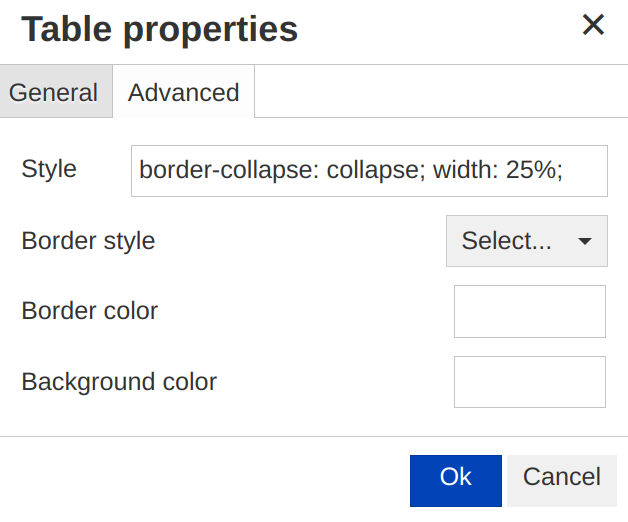Image resolution: width=628 pixels, height=522 pixels.
Task: Click the Style field label
Action: 49,169
